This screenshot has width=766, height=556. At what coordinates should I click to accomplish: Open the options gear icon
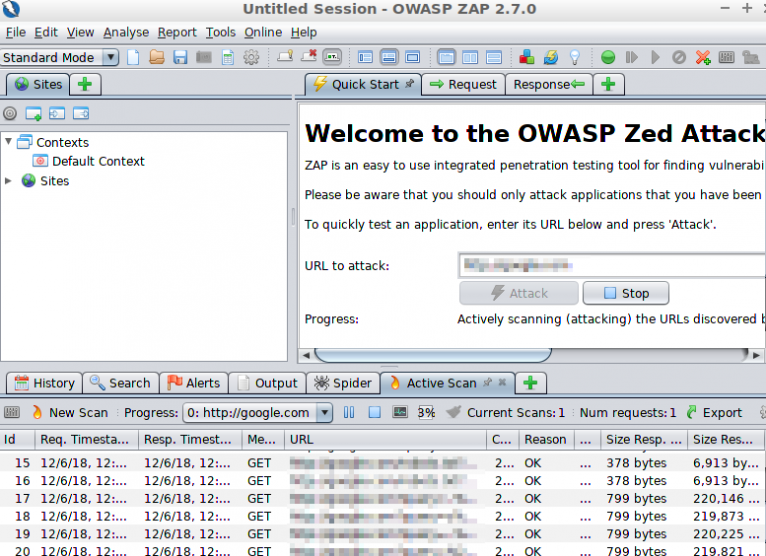click(x=251, y=58)
